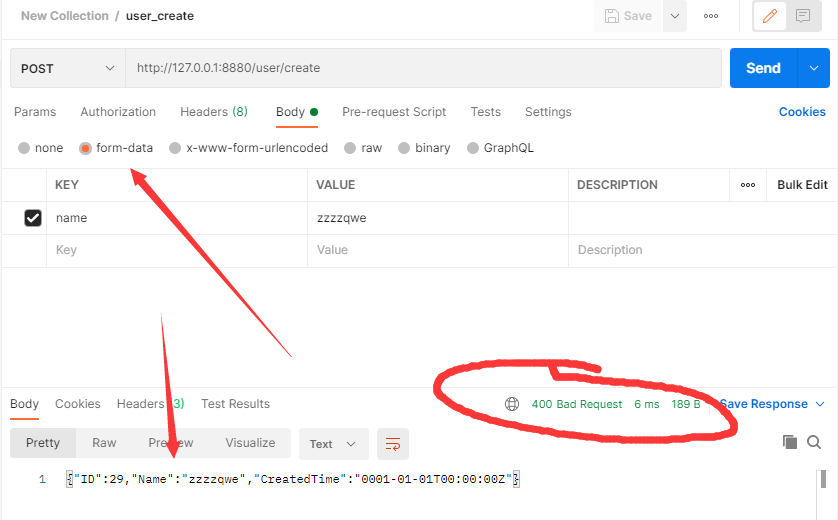The height and width of the screenshot is (520, 838).
Task: Click the response JSON line text
Action: click(x=293, y=479)
